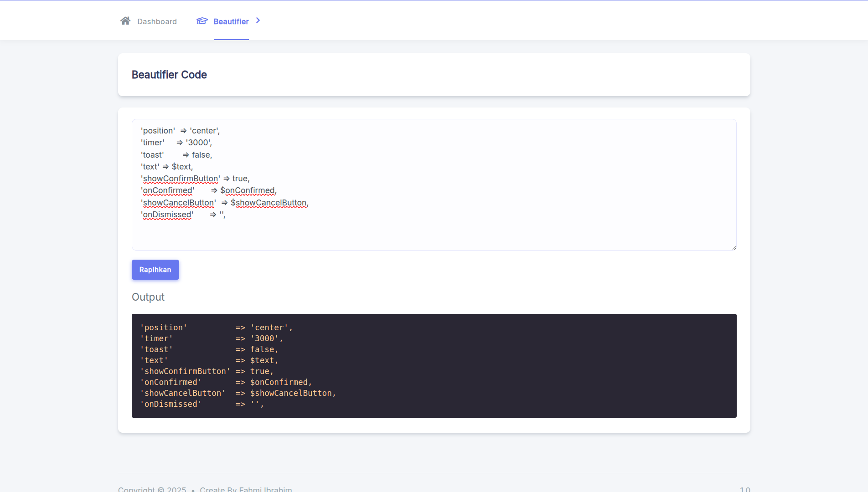Click the '$showCancelButton' value in the input textarea
Screen dimensions: 868x492
(269, 203)
